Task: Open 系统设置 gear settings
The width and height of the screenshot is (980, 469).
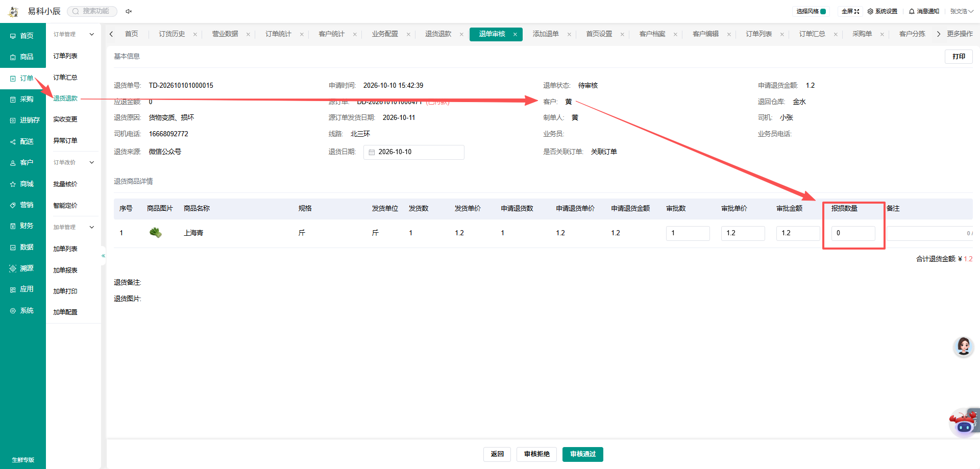Action: coord(882,11)
